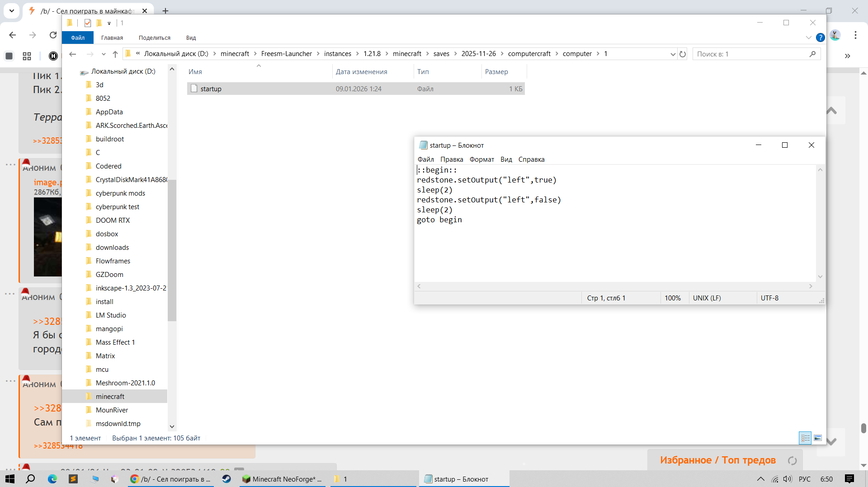Switch to the Поделиться ribbon tab
This screenshot has height=487, width=868.
coord(155,38)
